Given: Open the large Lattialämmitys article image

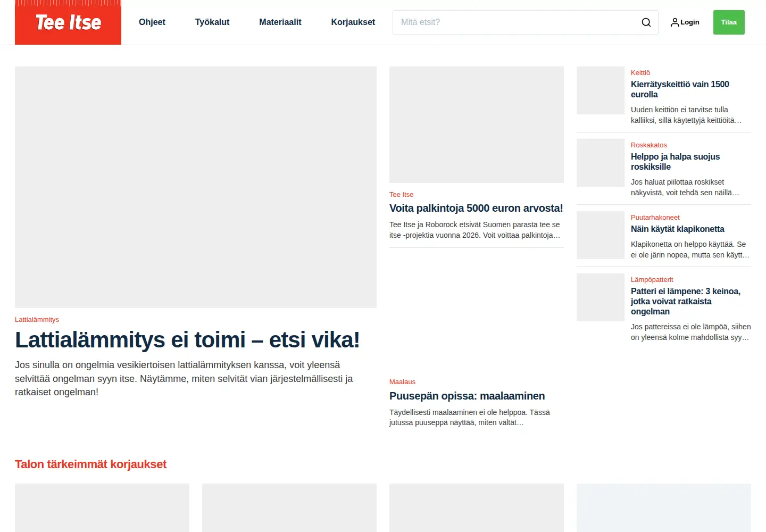Looking at the screenshot, I should [196, 187].
